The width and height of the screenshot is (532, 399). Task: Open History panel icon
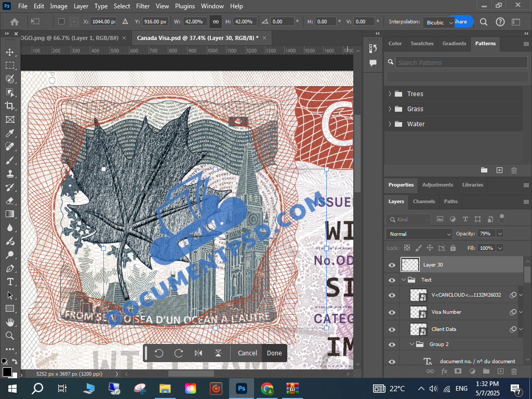pos(373,48)
